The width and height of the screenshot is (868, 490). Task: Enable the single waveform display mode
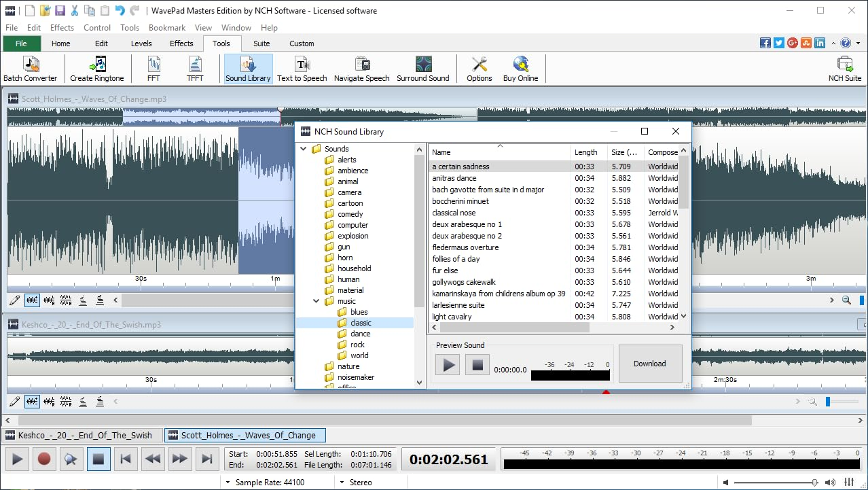[x=31, y=300]
